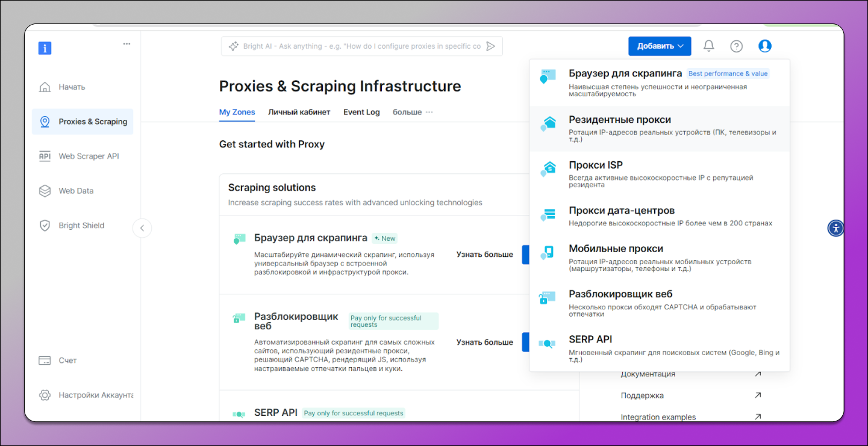The height and width of the screenshot is (446, 868).
Task: Click the Прокси дата-центров server icon
Action: click(x=548, y=215)
